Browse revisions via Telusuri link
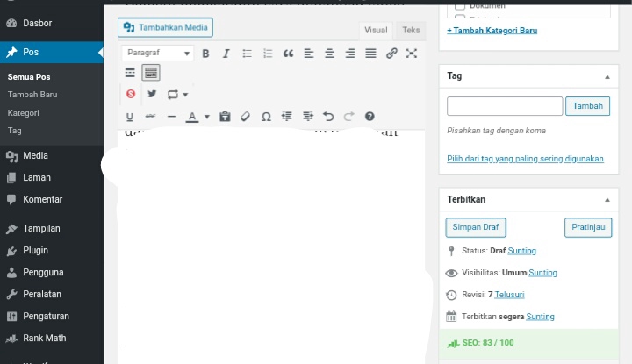 tap(509, 295)
